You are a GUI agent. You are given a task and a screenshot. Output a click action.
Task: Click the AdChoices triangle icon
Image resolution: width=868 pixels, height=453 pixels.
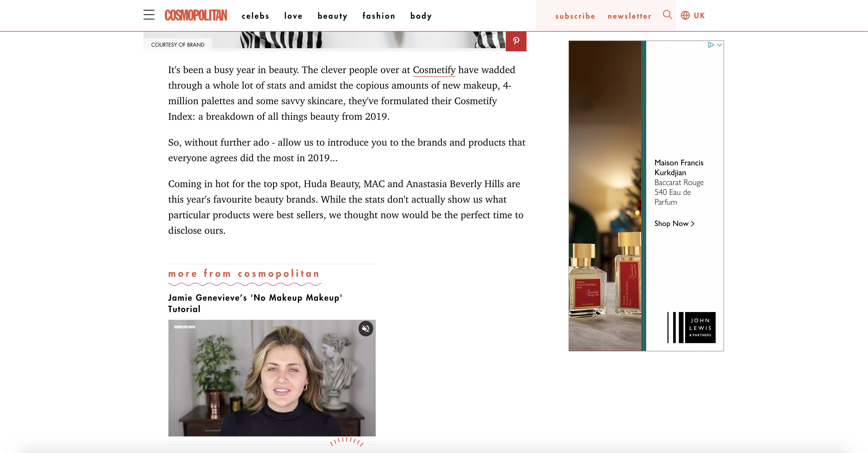711,45
